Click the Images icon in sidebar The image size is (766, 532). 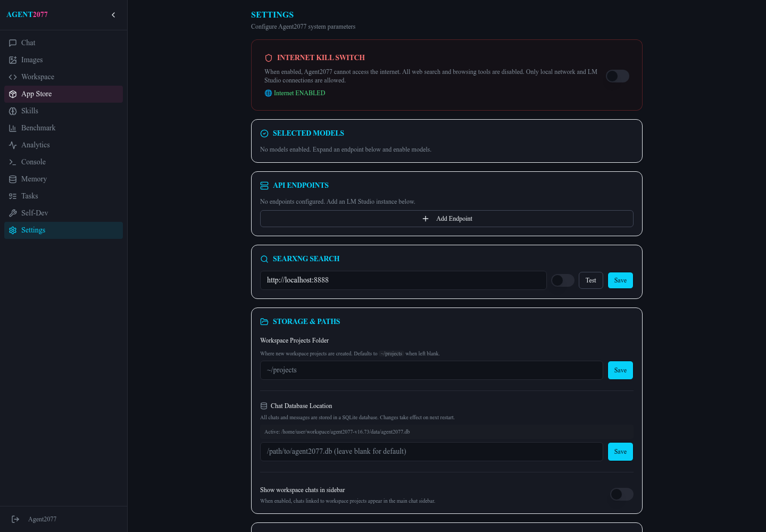[13, 60]
